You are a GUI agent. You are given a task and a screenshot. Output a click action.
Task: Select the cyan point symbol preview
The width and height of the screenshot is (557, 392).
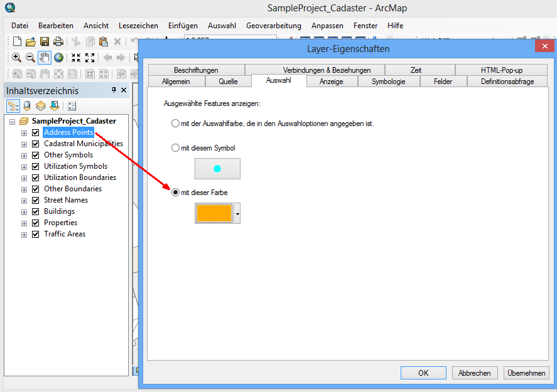(x=217, y=168)
